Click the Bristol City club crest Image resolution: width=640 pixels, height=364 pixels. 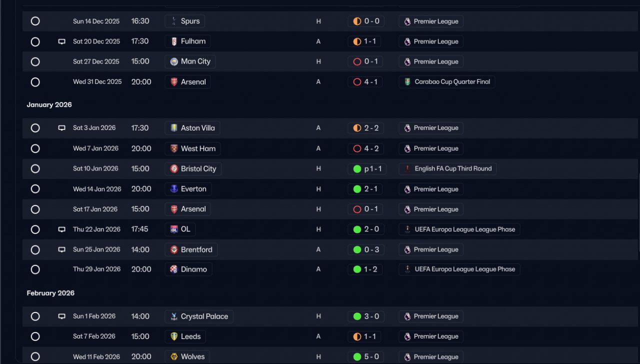(174, 169)
